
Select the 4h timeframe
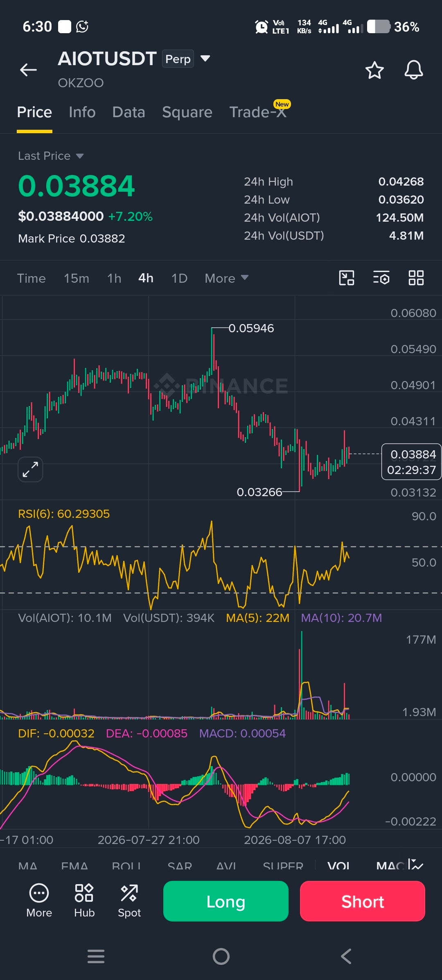[x=146, y=278]
